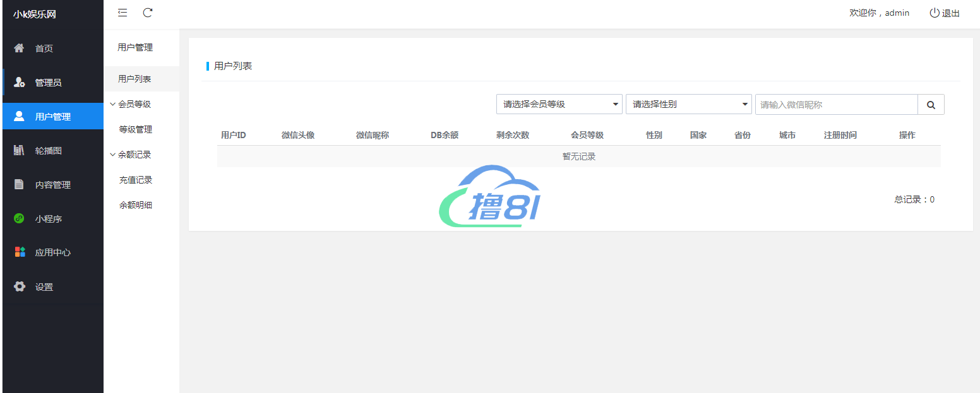Viewport: 980px width, 393px height.
Task: Click the administrator icon beside 管理员
Action: pos(20,83)
